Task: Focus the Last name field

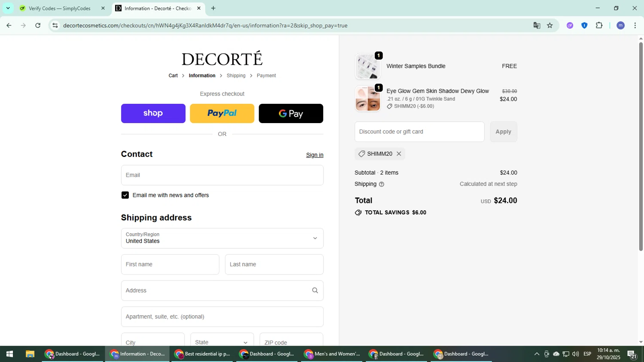Action: [x=274, y=264]
